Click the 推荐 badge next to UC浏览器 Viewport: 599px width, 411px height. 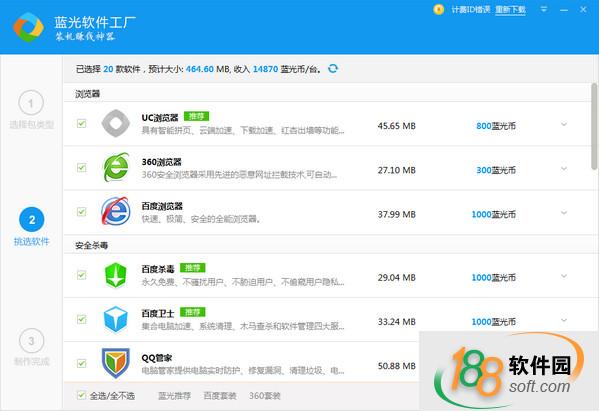tap(196, 116)
